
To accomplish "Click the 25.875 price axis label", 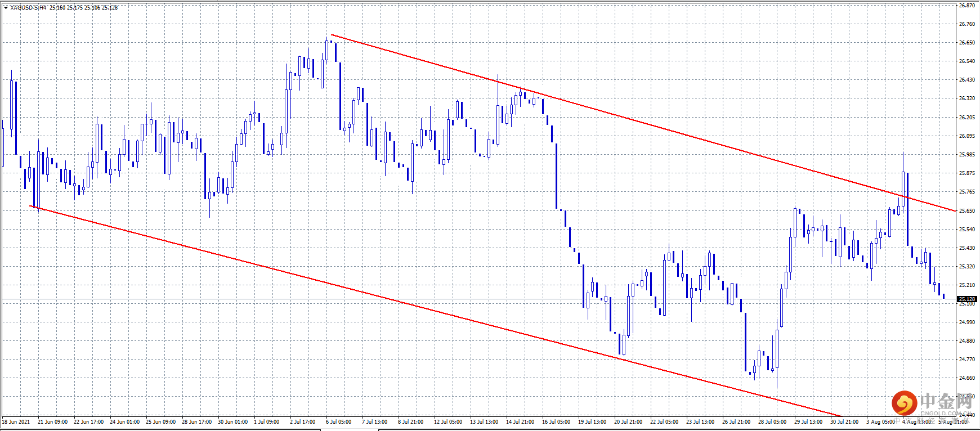I will (x=967, y=173).
